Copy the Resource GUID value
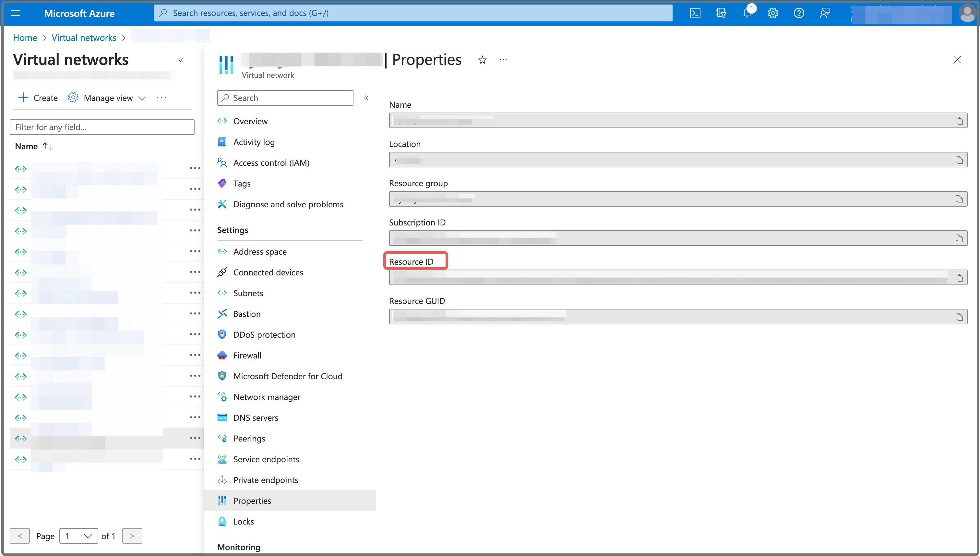The height and width of the screenshot is (556, 980). [x=959, y=317]
